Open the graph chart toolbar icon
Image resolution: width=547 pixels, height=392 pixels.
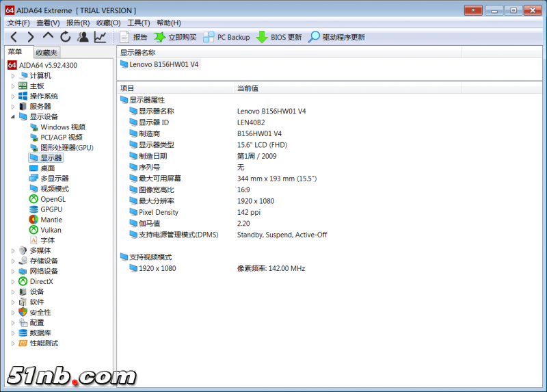click(100, 37)
